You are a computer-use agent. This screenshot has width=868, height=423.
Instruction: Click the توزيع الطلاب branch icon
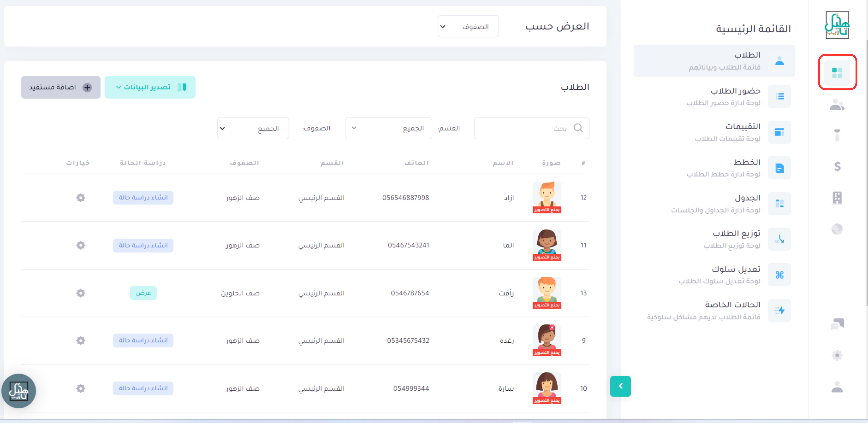coord(779,239)
